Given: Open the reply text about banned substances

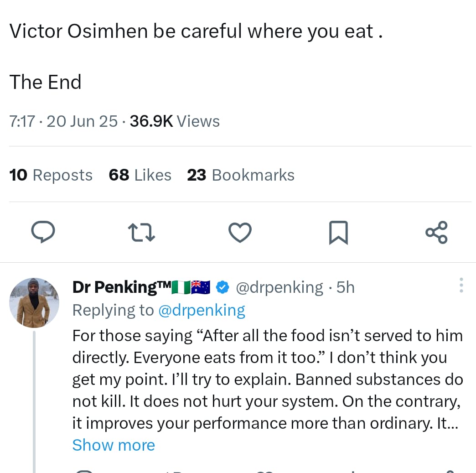Looking at the screenshot, I should [267, 379].
